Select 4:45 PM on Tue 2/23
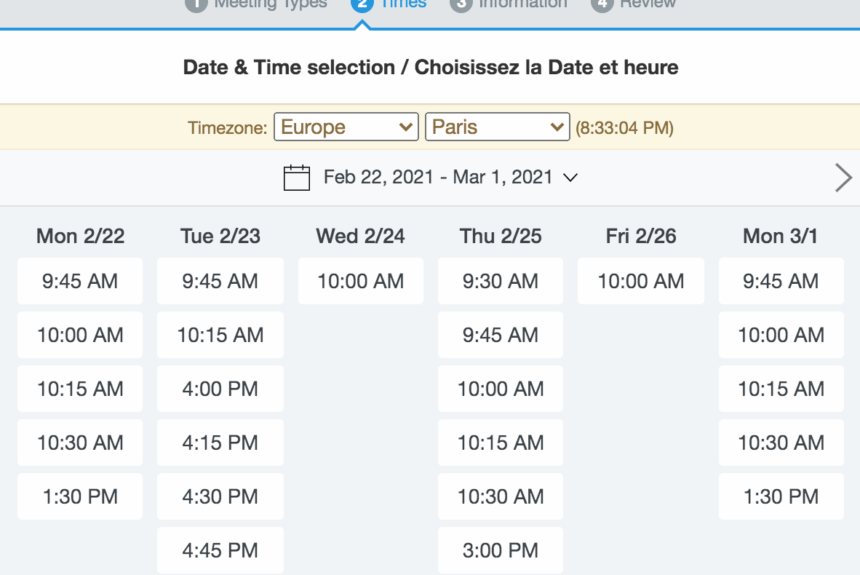Image resolution: width=860 pixels, height=575 pixels. (x=220, y=550)
